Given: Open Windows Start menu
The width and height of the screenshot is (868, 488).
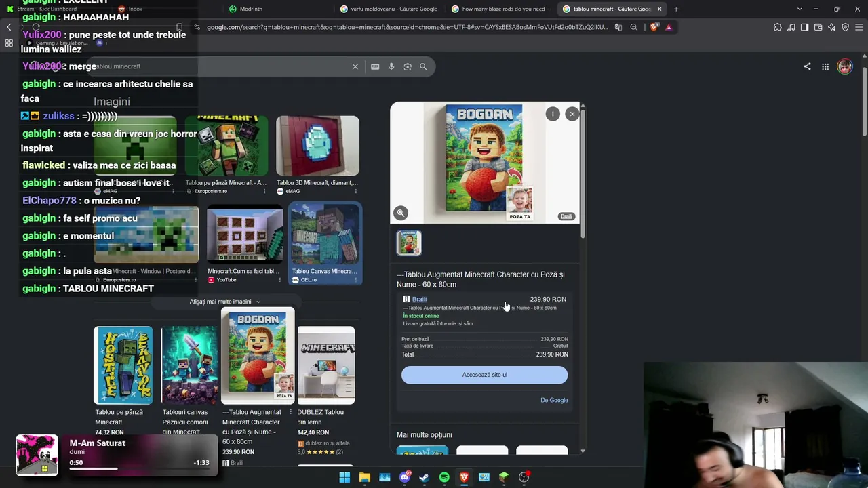Looking at the screenshot, I should pyautogui.click(x=344, y=477).
